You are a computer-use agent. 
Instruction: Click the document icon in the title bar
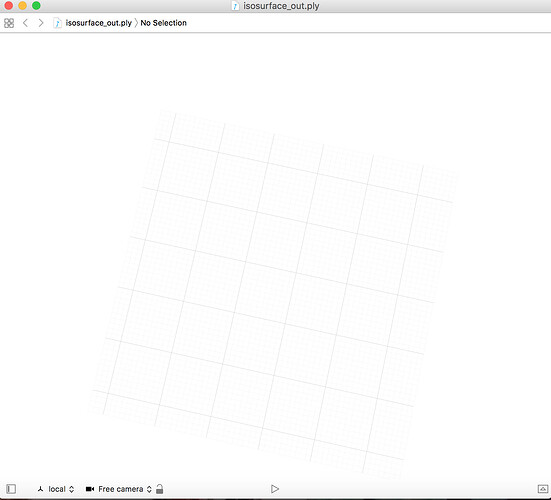tap(235, 6)
